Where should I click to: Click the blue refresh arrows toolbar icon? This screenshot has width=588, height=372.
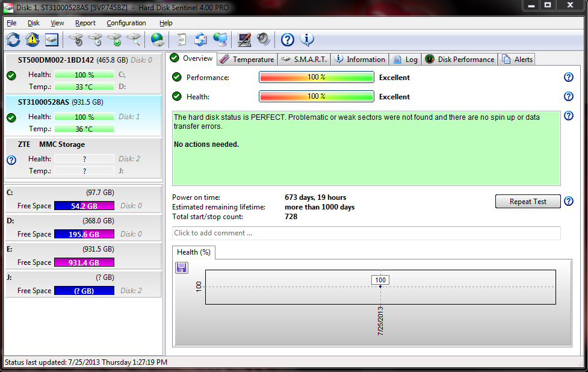(x=13, y=40)
